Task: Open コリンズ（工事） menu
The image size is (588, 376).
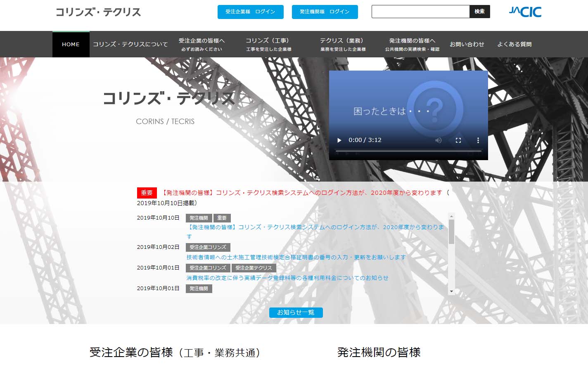Action: (269, 44)
